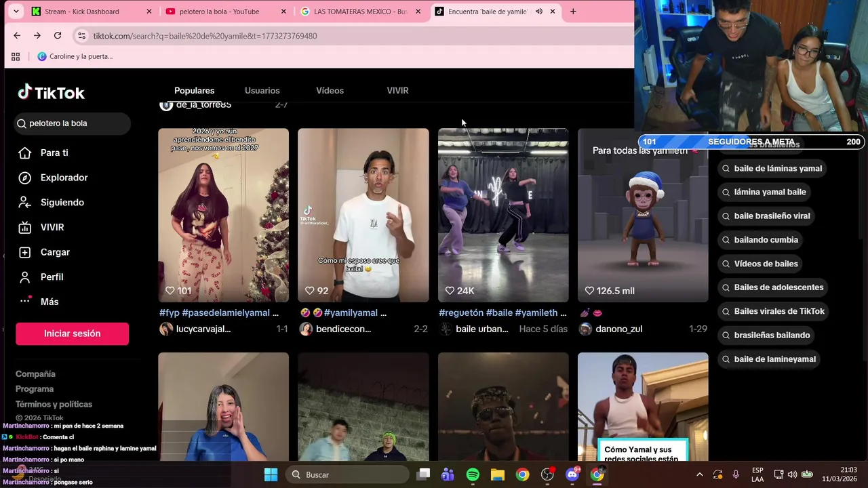Open Spotify from the taskbar
The height and width of the screenshot is (488, 868).
click(x=473, y=474)
